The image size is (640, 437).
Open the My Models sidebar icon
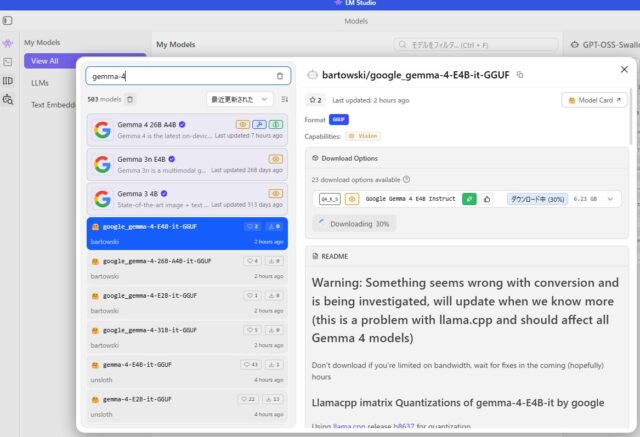(8, 81)
